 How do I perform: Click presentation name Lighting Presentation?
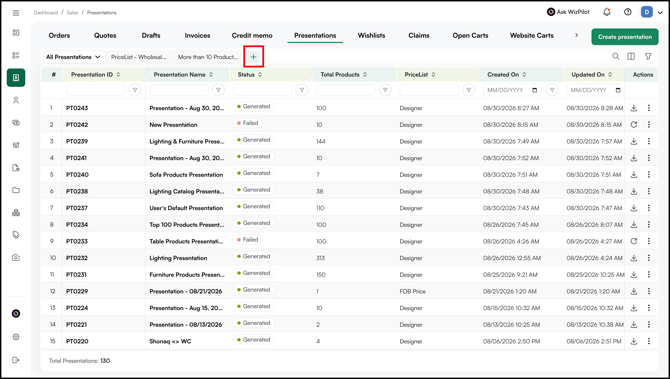[x=178, y=258]
